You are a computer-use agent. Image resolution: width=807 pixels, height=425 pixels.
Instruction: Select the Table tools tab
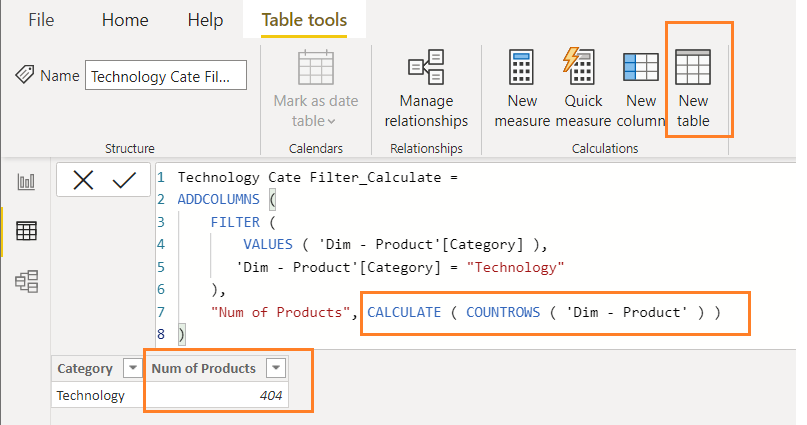coord(304,20)
